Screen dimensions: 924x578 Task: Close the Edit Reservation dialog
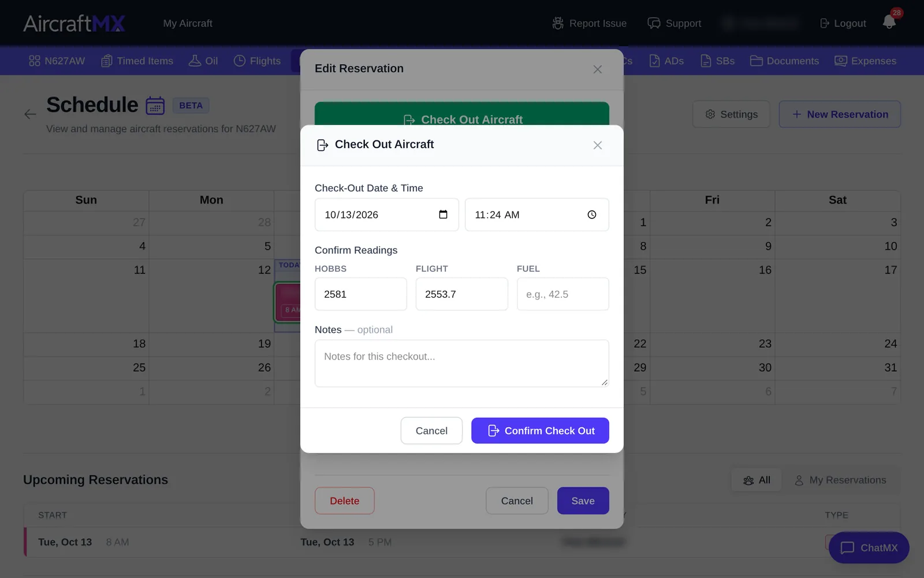[598, 69]
